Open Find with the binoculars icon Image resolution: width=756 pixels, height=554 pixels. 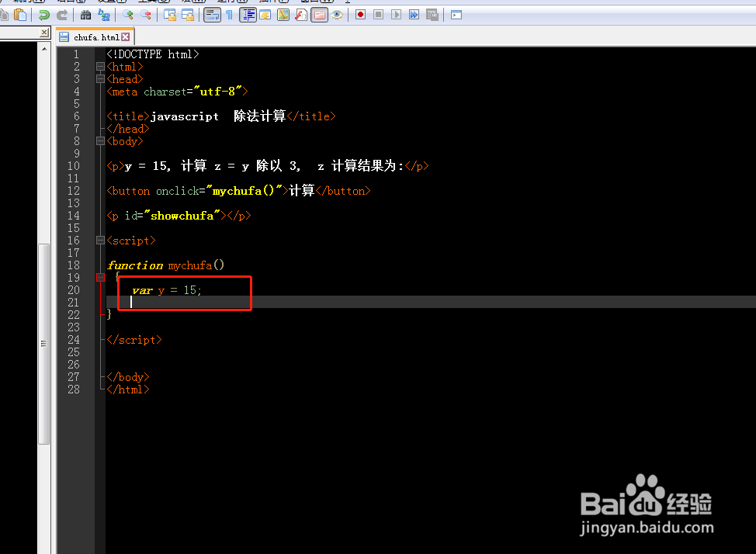(x=86, y=15)
